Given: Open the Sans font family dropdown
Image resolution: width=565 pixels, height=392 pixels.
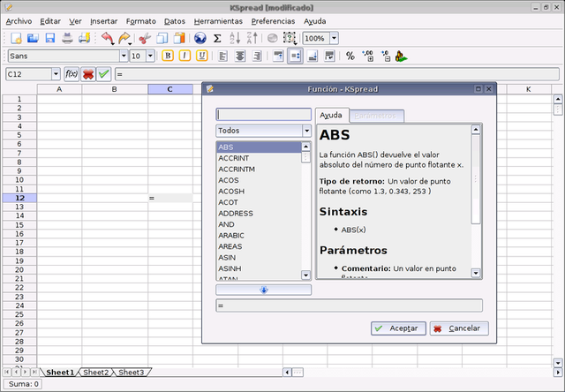Looking at the screenshot, I should coord(124,56).
